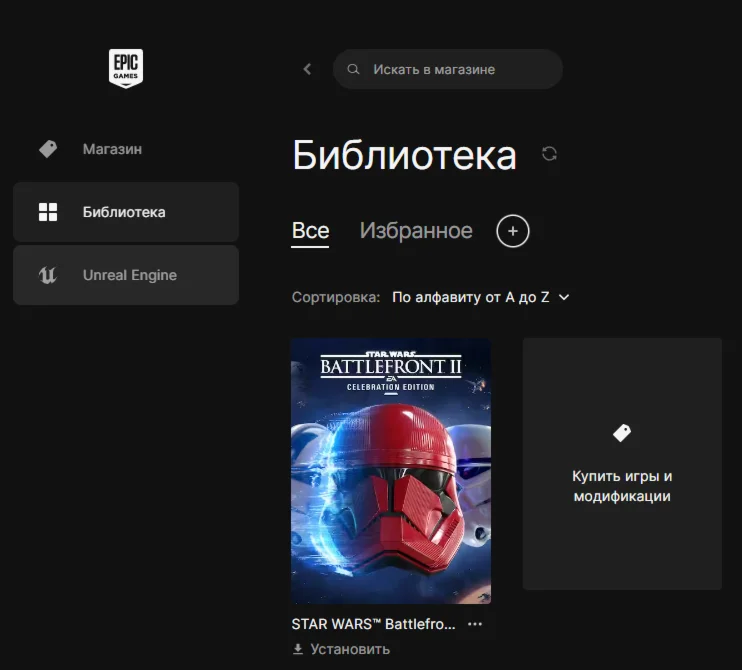Click the STAR WARS Battlefront title text
The image size is (742, 670).
pos(373,624)
